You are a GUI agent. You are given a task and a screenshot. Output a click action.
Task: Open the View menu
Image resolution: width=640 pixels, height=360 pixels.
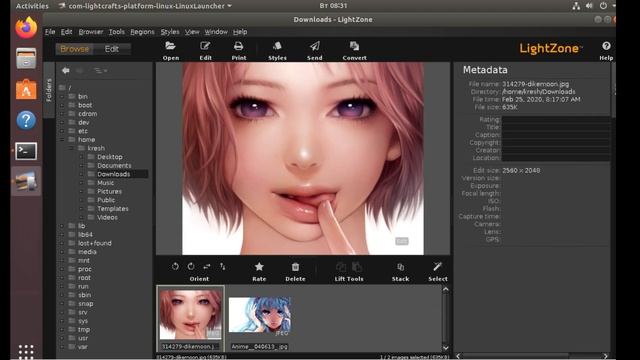(x=192, y=32)
